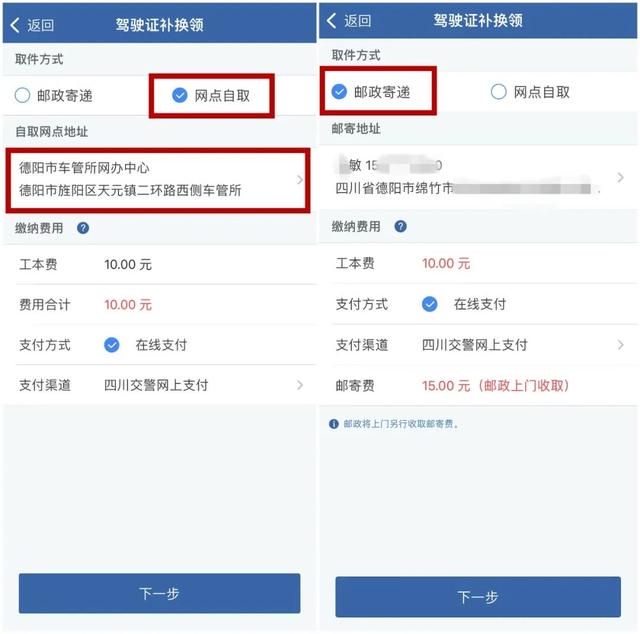The image size is (640, 634).
Task: Open fee help icon on left screen
Action: coord(83,228)
